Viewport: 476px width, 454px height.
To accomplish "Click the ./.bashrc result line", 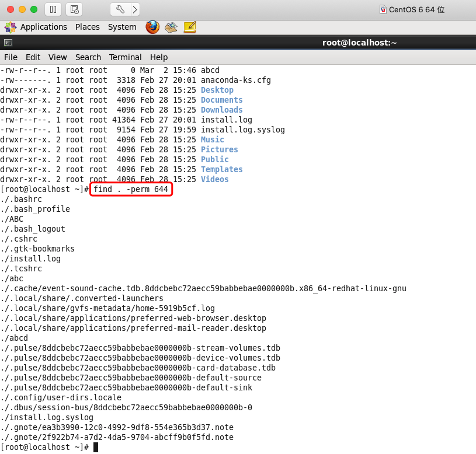I will pyautogui.click(x=21, y=199).
